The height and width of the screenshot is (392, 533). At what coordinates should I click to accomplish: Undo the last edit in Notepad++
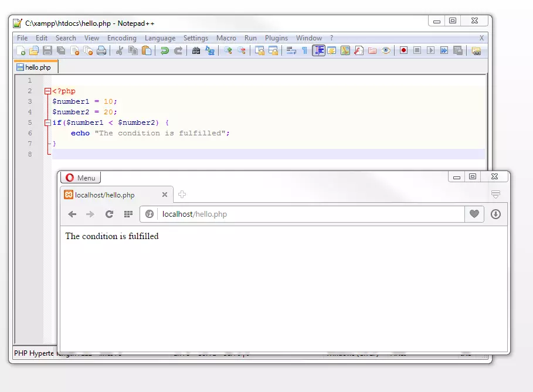click(164, 50)
